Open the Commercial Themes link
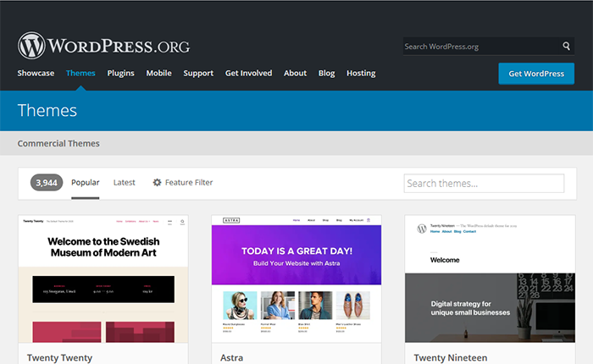 click(x=58, y=144)
